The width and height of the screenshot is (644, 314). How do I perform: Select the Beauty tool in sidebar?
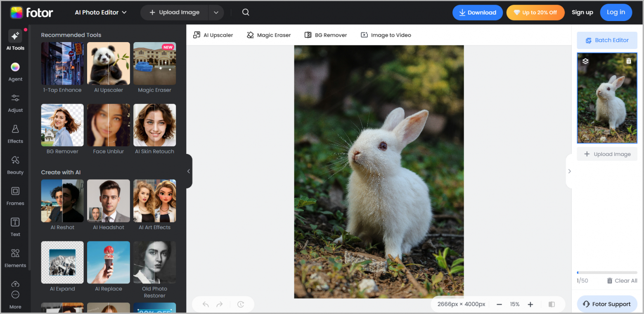[15, 164]
